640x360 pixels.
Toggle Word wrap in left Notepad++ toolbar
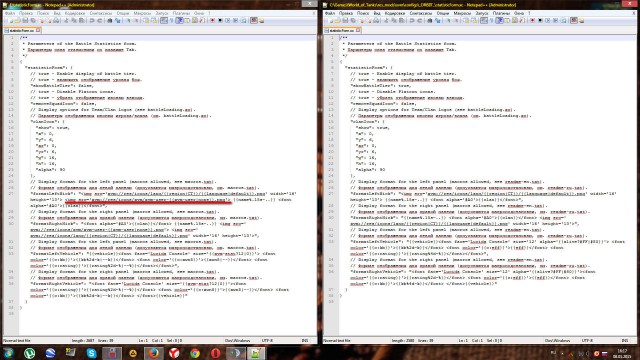(x=164, y=20)
